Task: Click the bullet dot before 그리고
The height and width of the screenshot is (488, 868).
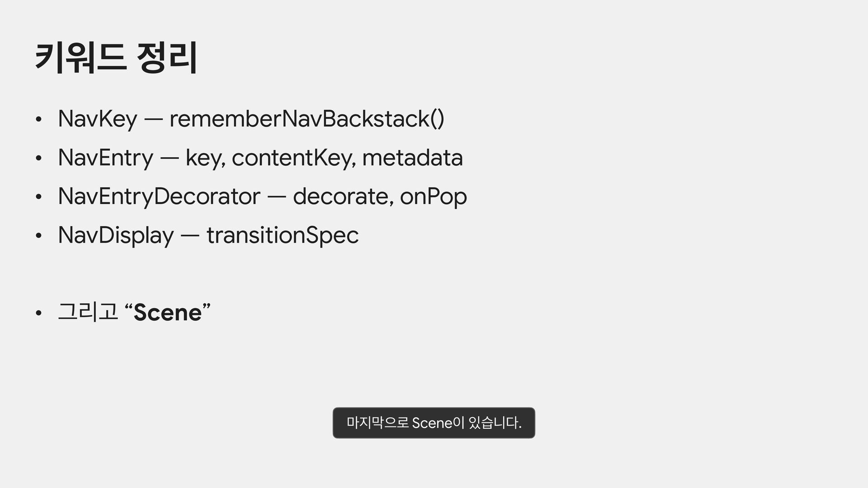Action: (x=39, y=313)
